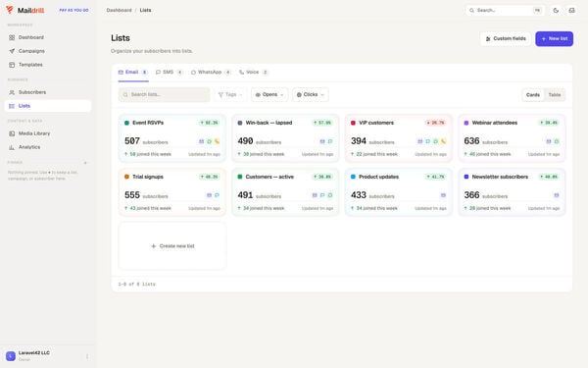The height and width of the screenshot is (368, 588).
Task: Open the Newsletter subscribers list title
Action: click(500, 177)
